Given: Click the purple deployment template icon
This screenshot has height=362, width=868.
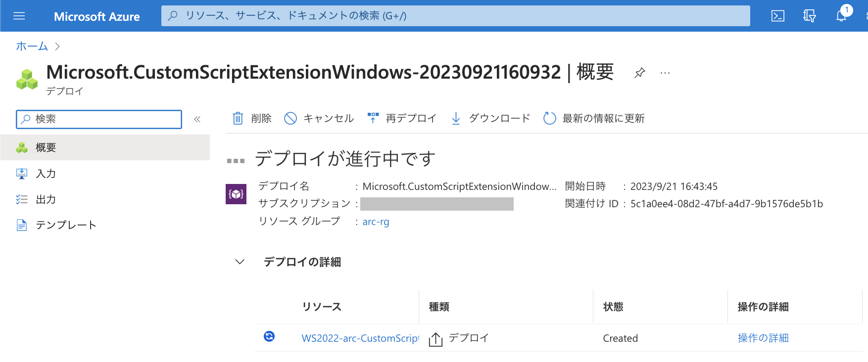Looking at the screenshot, I should point(236,194).
